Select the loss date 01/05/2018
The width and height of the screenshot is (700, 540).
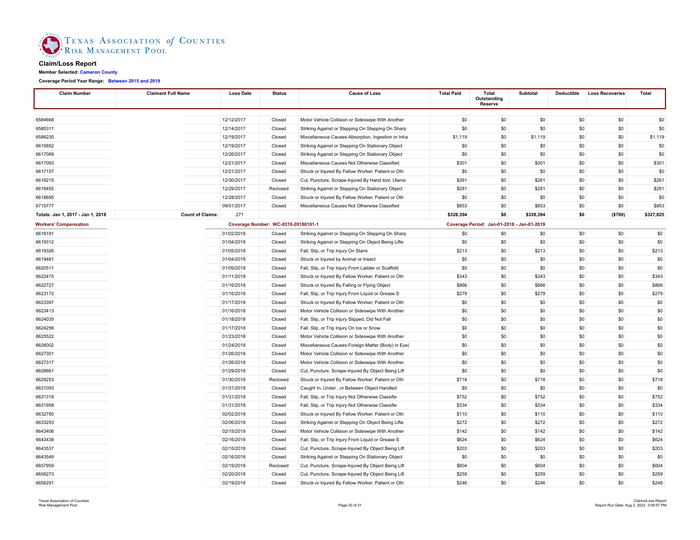pyautogui.click(x=233, y=251)
